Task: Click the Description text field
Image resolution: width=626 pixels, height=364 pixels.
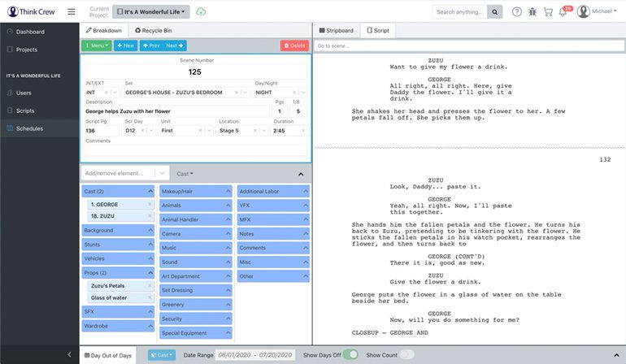Action: pos(177,111)
